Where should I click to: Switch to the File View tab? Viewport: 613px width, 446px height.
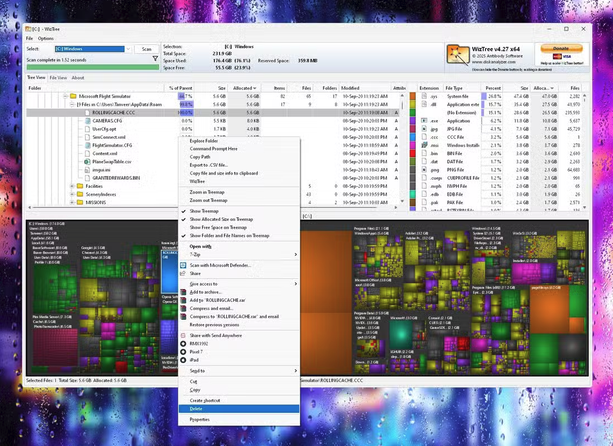(x=58, y=78)
